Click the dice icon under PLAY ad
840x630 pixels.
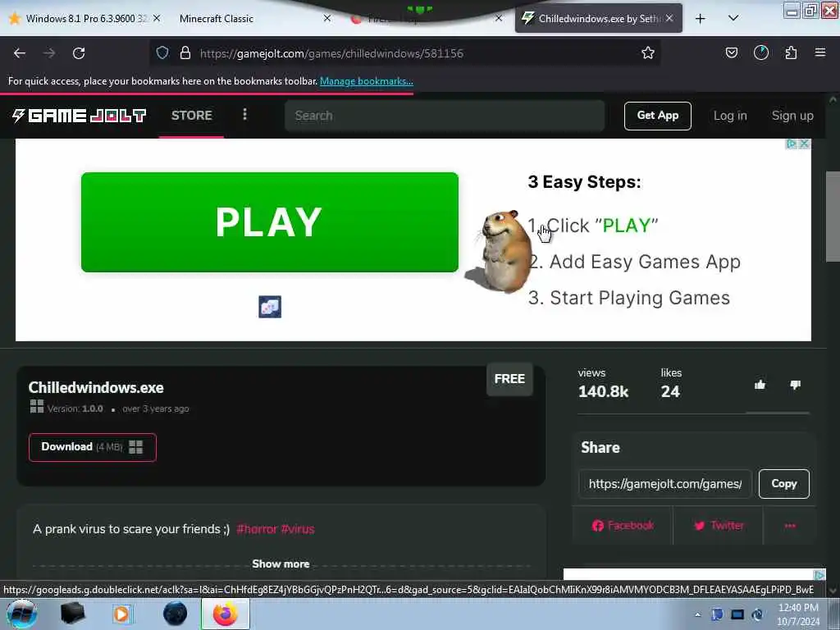[x=269, y=307]
